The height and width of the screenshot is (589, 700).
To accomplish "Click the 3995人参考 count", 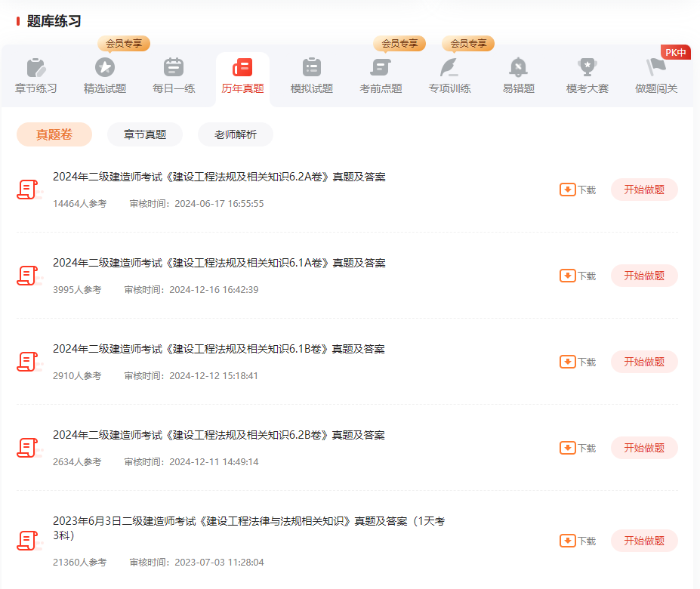I will point(77,290).
